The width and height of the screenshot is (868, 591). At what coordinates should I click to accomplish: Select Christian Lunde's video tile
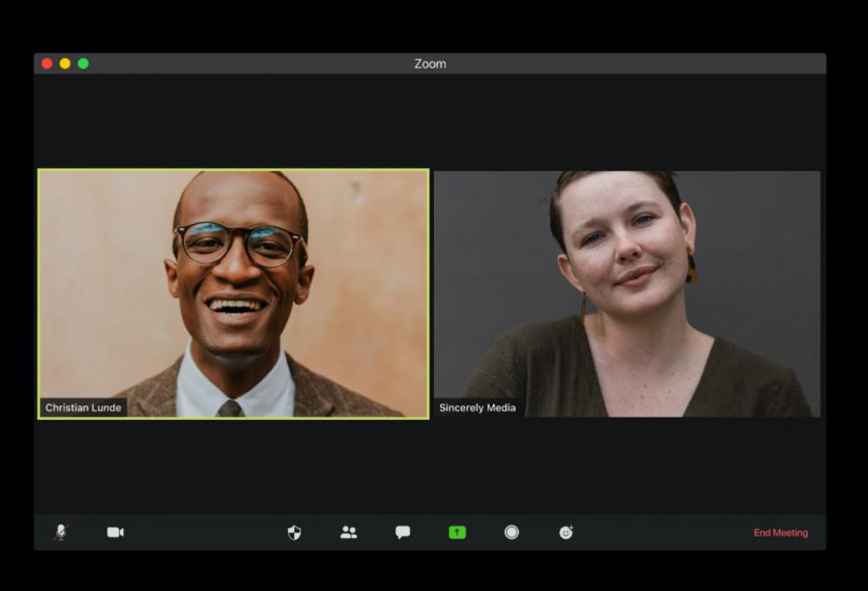233,294
